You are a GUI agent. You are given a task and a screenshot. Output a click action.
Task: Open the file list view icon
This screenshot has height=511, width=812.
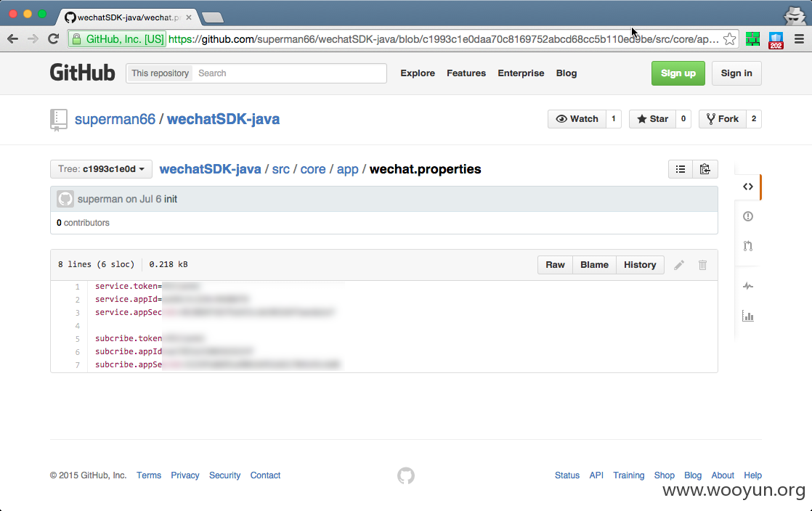[681, 169]
